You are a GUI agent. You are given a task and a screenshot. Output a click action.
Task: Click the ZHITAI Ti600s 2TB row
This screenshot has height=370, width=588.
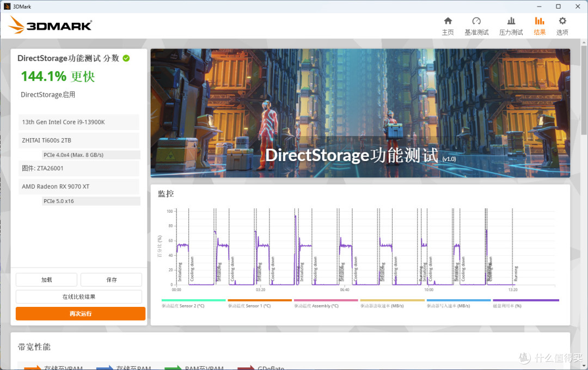click(x=79, y=140)
